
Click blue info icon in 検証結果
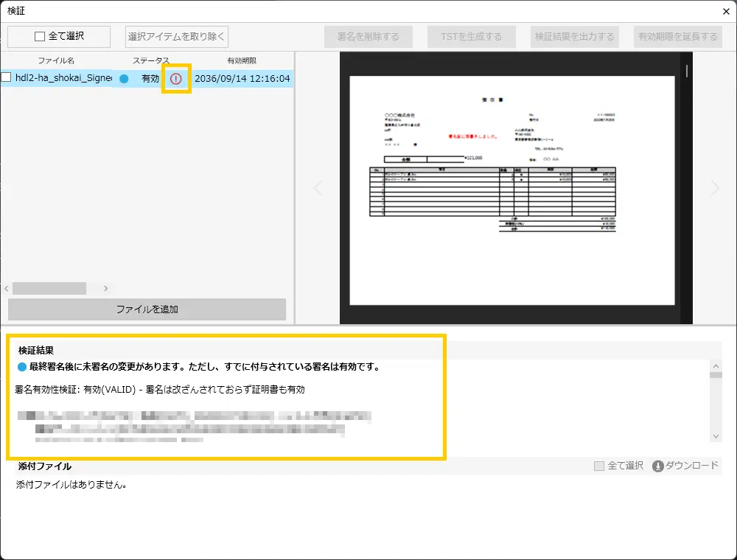(21, 367)
